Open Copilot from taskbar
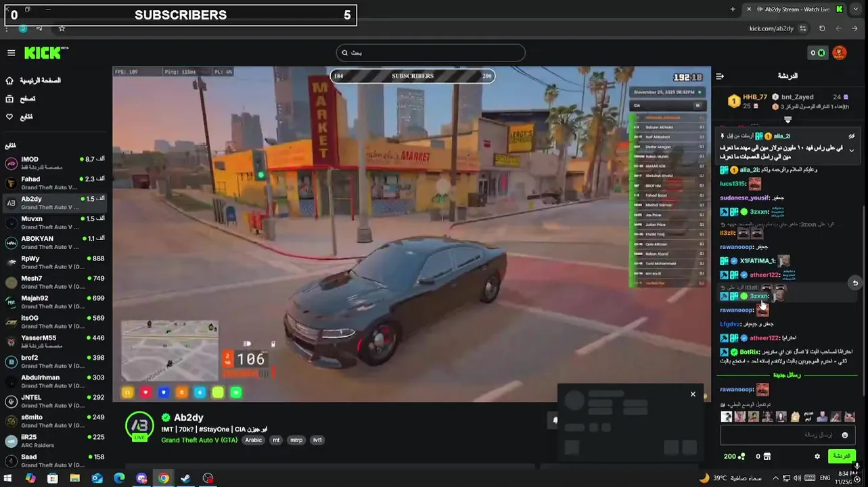The width and height of the screenshot is (868, 487). [30, 478]
